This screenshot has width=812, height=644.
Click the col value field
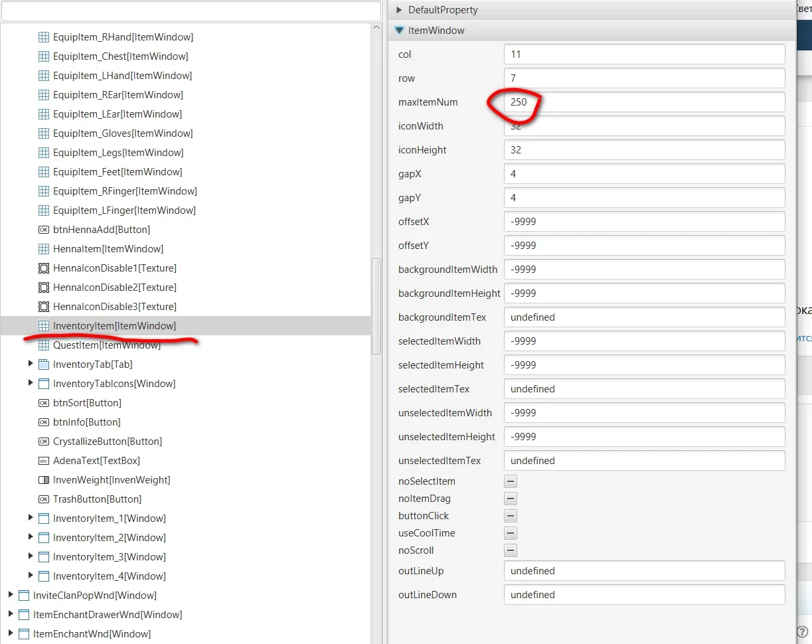point(644,54)
